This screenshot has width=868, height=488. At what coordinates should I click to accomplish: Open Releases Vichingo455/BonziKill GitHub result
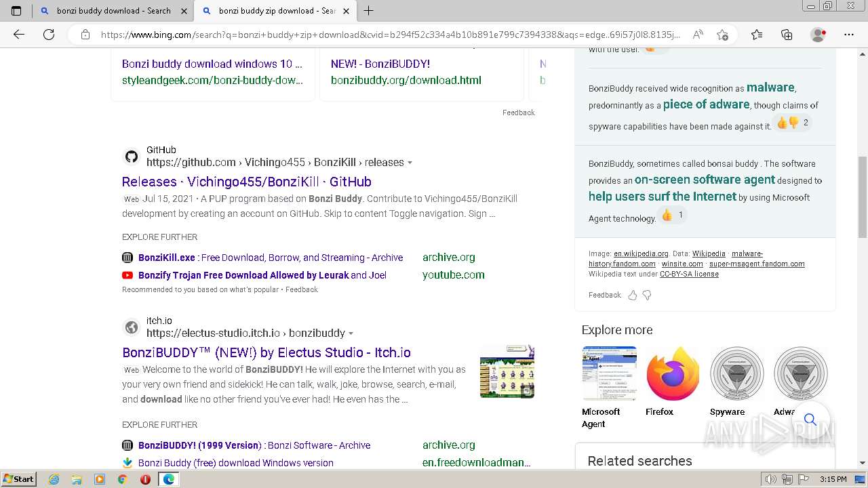pos(247,182)
